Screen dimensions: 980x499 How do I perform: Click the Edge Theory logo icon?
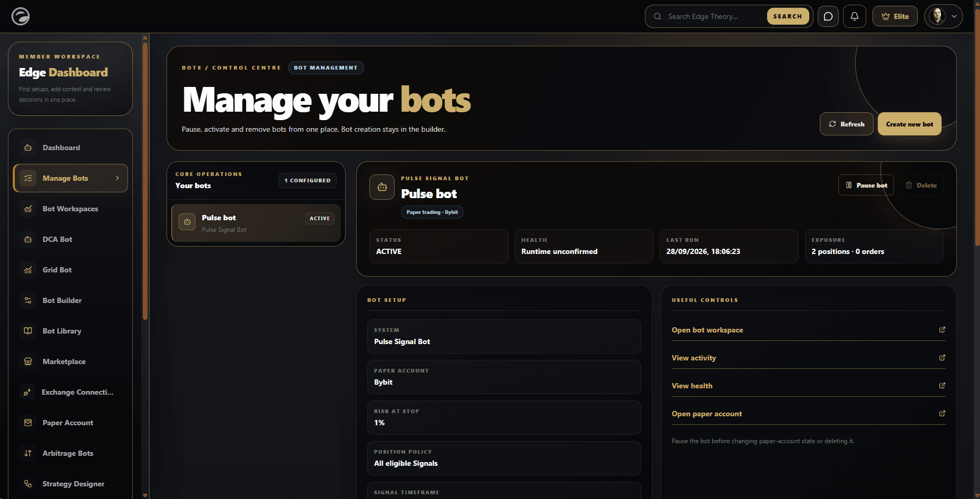click(21, 16)
